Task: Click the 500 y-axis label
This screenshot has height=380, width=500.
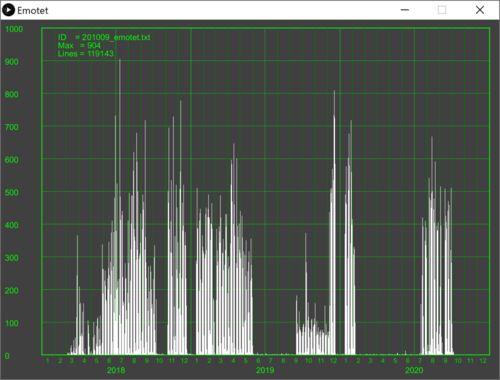Action: [11, 193]
